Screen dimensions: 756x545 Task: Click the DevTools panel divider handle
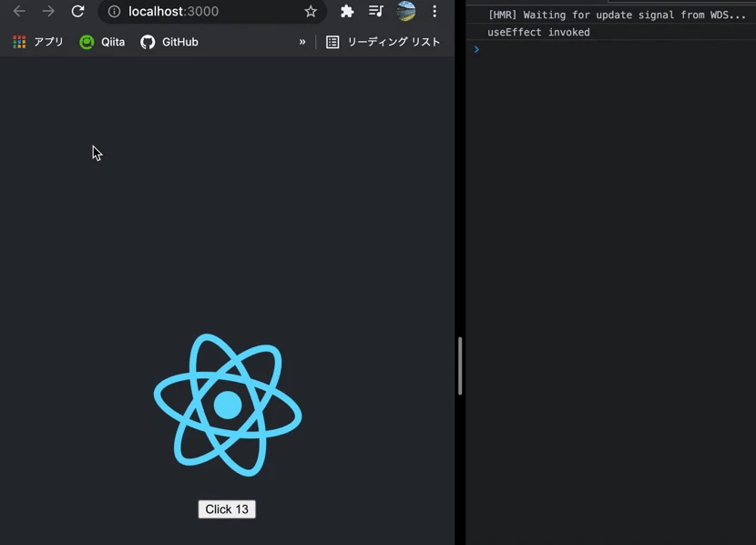click(x=460, y=366)
